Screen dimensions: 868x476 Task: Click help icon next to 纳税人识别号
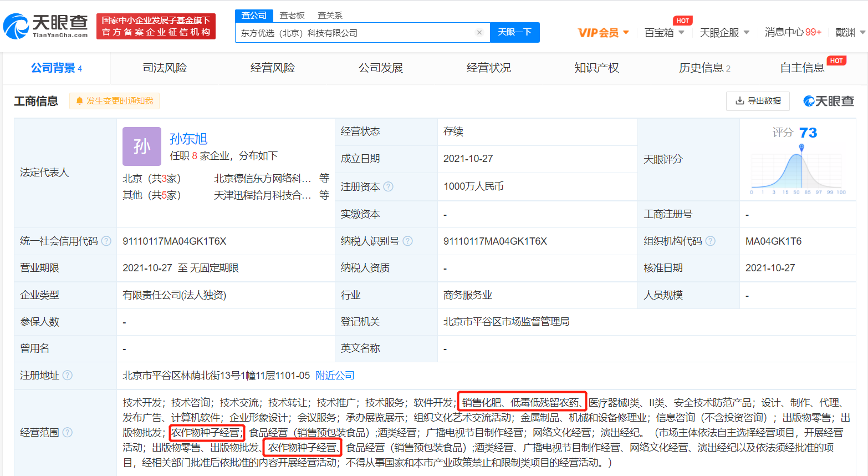pyautogui.click(x=407, y=241)
